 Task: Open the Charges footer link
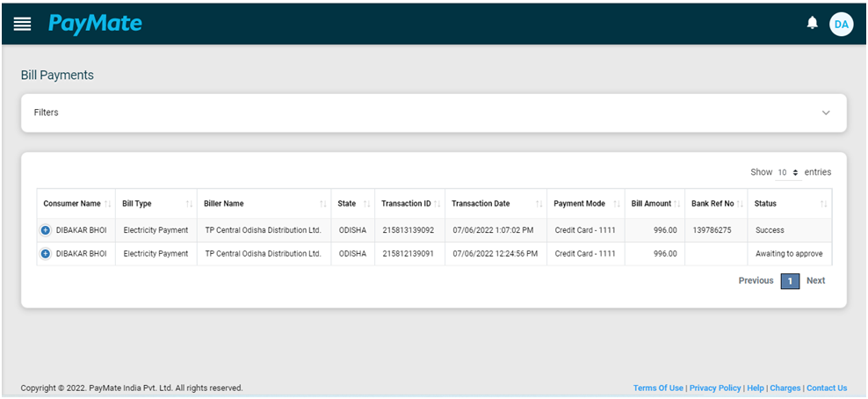785,388
